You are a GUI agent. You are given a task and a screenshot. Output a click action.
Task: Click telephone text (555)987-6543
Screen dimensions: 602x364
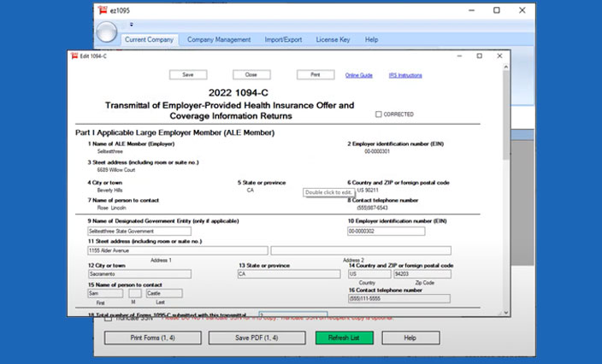point(373,208)
